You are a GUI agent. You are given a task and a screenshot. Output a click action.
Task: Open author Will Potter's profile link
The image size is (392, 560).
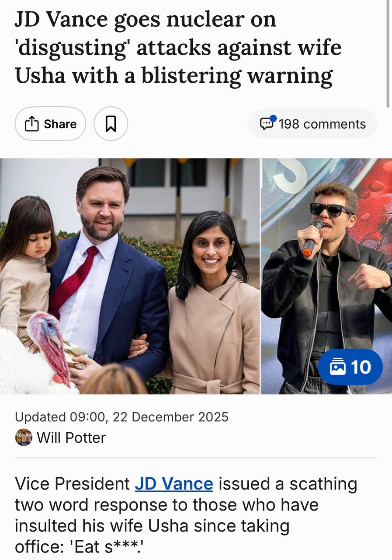point(71,437)
